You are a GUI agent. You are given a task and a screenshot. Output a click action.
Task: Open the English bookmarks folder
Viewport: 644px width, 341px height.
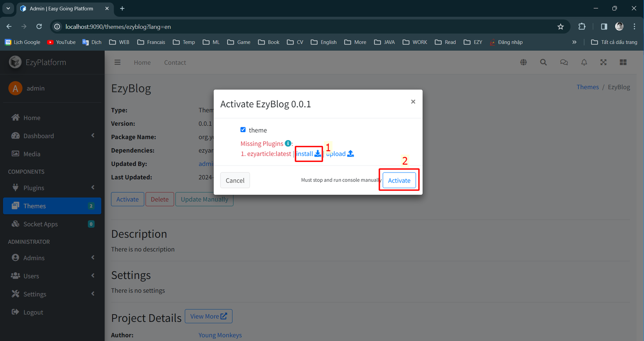pyautogui.click(x=324, y=42)
